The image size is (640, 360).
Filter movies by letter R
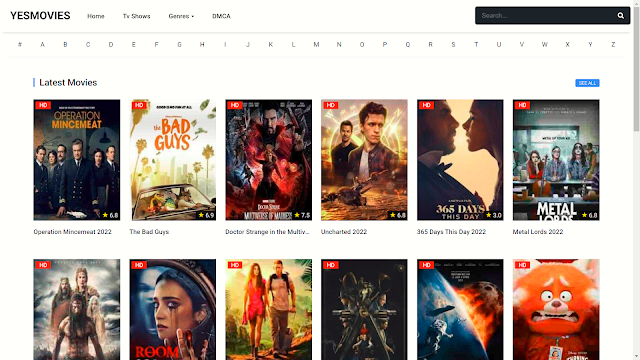pos(430,44)
